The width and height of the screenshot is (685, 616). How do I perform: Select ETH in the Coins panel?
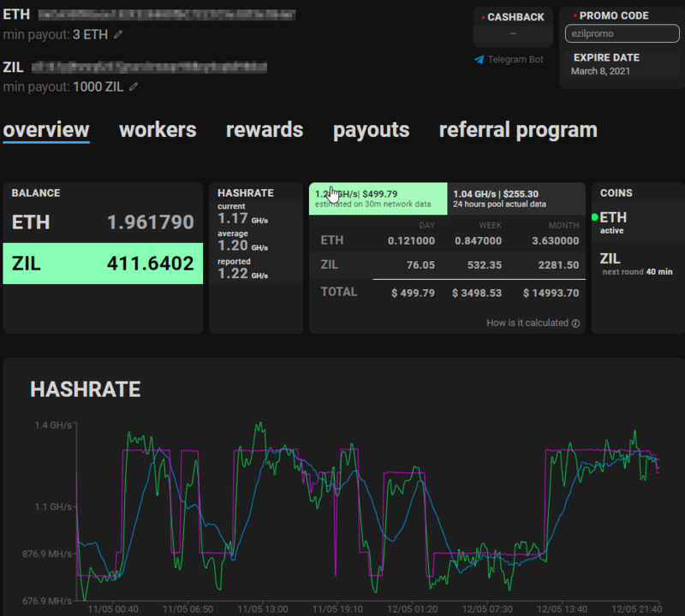(614, 218)
